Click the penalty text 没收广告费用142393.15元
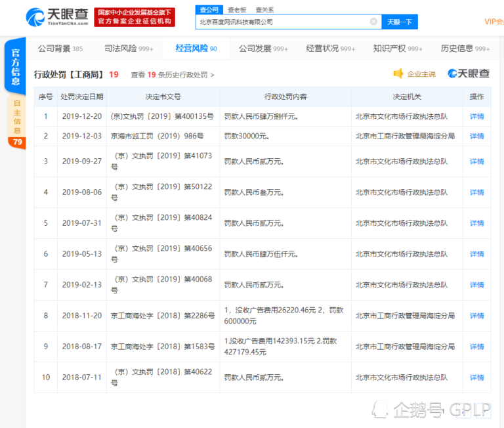The image size is (504, 428). point(271,341)
